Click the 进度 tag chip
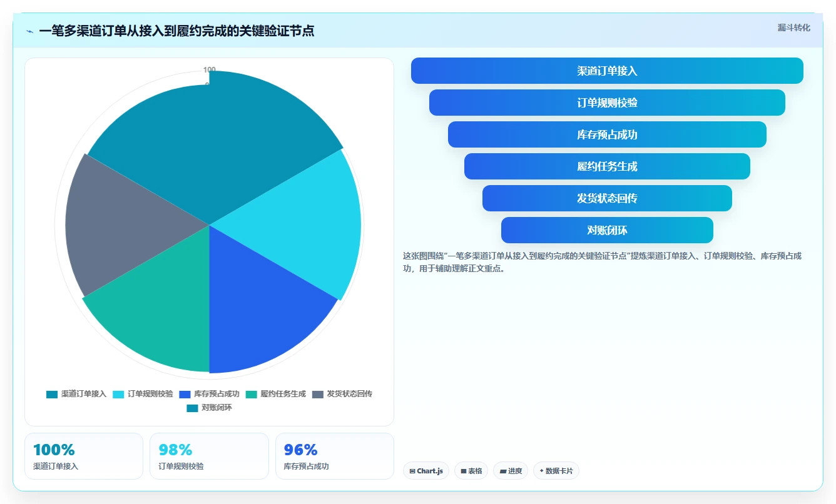 [x=511, y=471]
